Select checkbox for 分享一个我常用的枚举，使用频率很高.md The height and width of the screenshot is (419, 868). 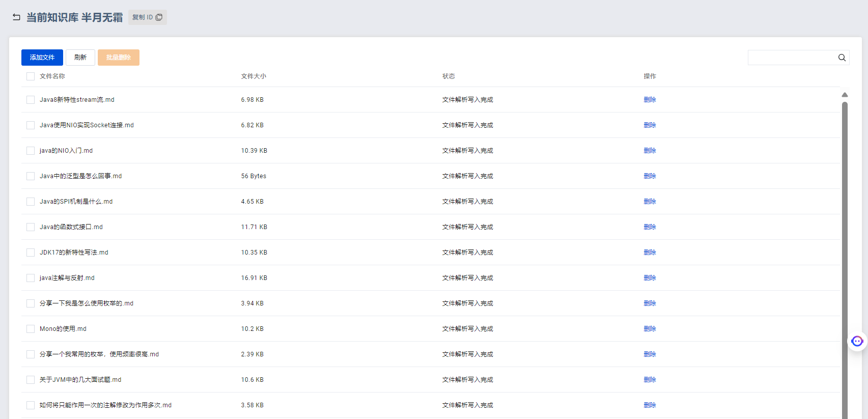31,354
